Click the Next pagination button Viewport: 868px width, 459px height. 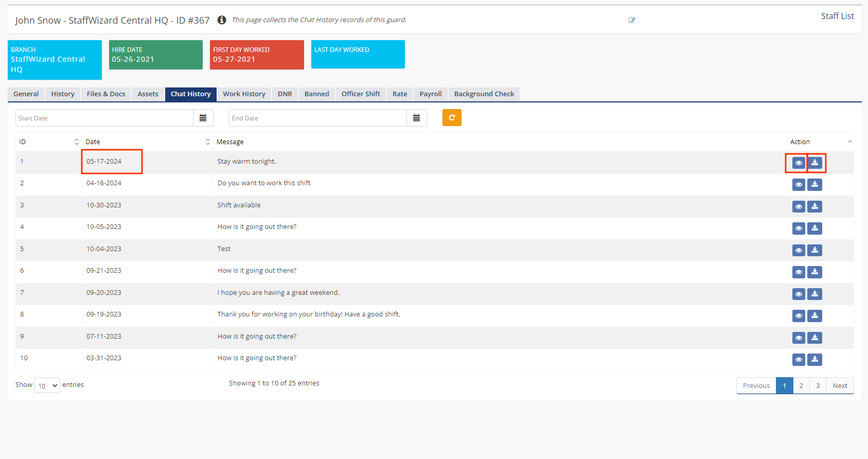(840, 385)
